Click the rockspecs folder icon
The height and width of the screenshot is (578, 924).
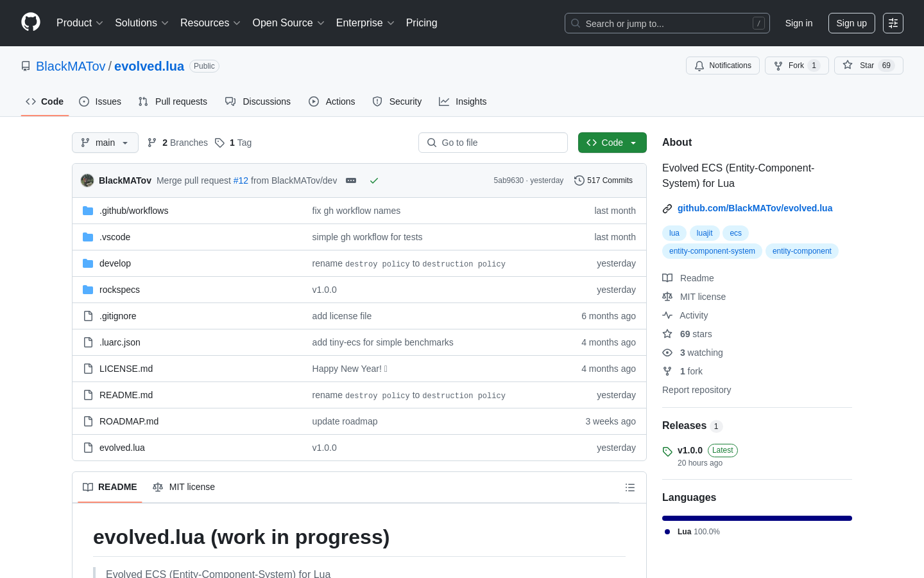tap(88, 290)
